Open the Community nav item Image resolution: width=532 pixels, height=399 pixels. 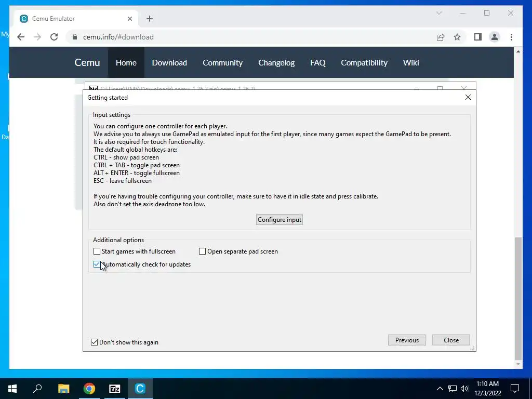click(x=222, y=63)
